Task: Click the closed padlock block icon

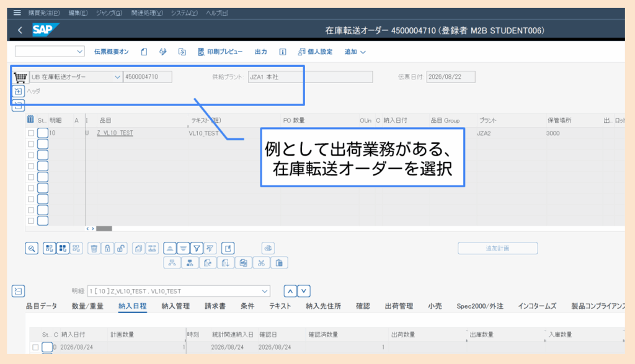Action: point(107,248)
